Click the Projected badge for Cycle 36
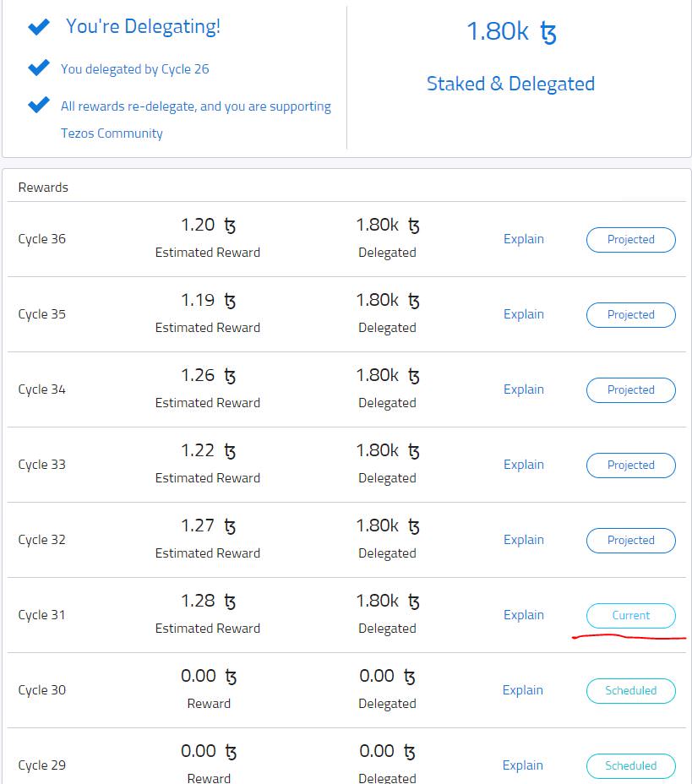Screen dimensions: 692x784 pos(631,240)
